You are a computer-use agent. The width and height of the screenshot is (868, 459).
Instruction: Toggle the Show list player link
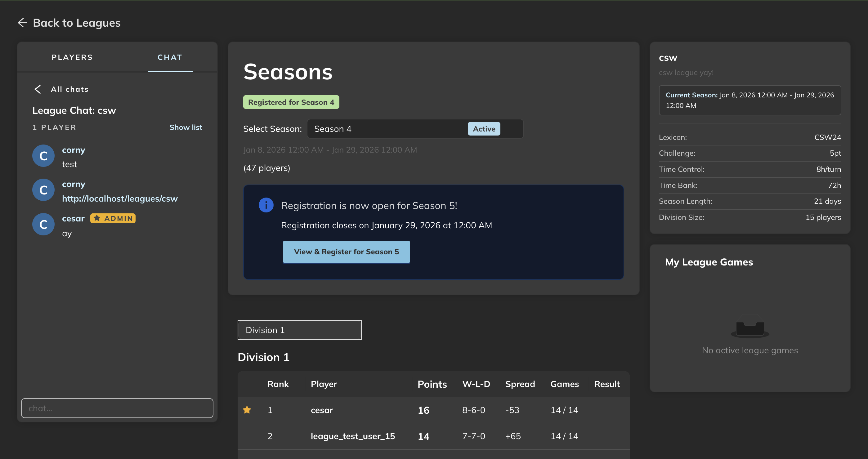point(186,127)
